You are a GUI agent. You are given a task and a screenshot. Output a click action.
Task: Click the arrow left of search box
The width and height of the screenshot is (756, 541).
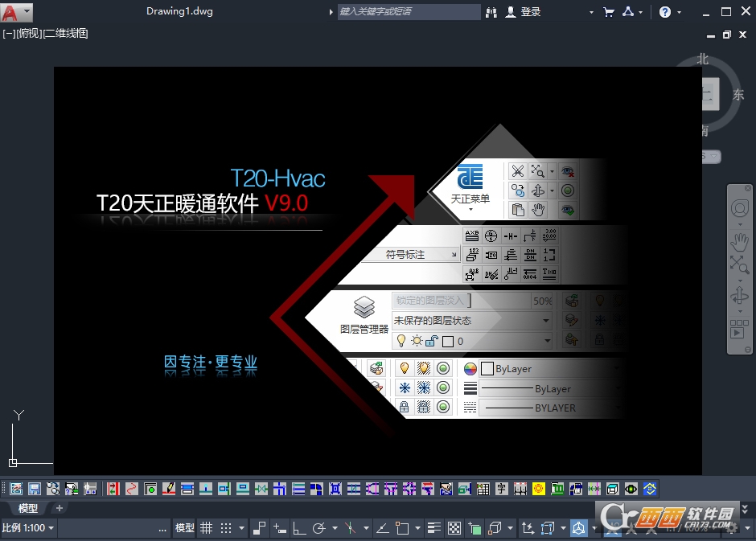click(x=331, y=12)
